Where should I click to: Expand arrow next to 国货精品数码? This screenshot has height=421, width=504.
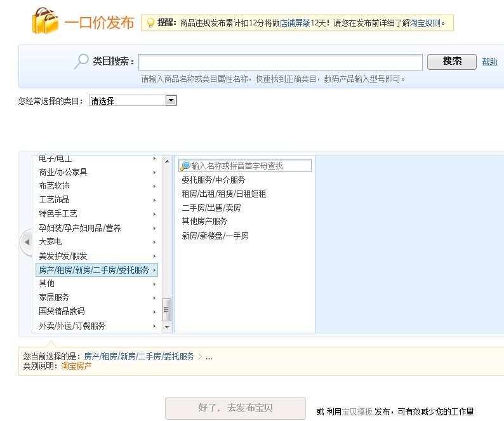(x=154, y=312)
